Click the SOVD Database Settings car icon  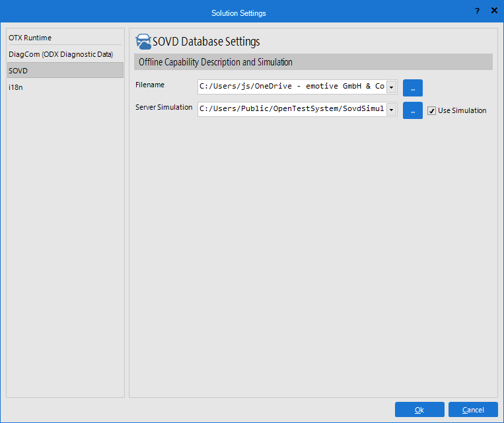click(x=143, y=42)
